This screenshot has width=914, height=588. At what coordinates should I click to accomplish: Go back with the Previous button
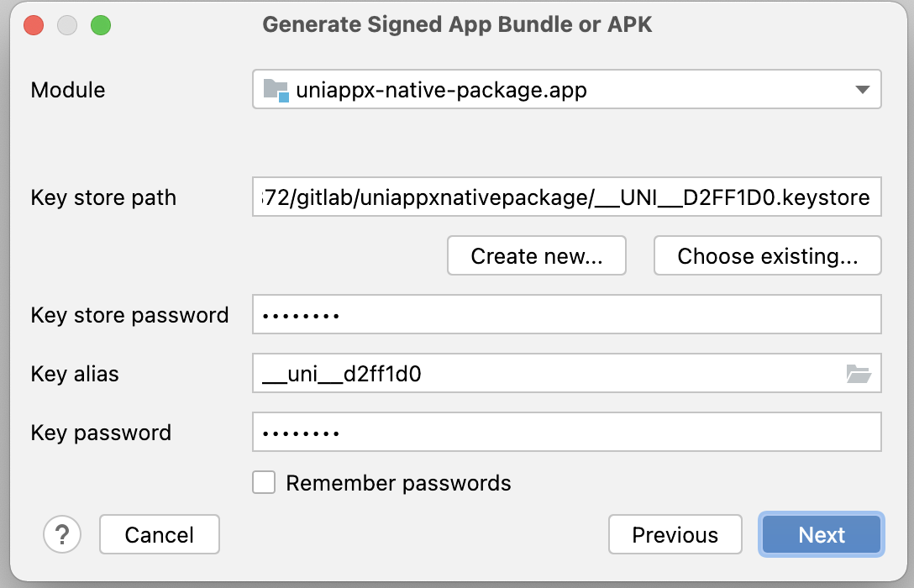click(x=675, y=534)
